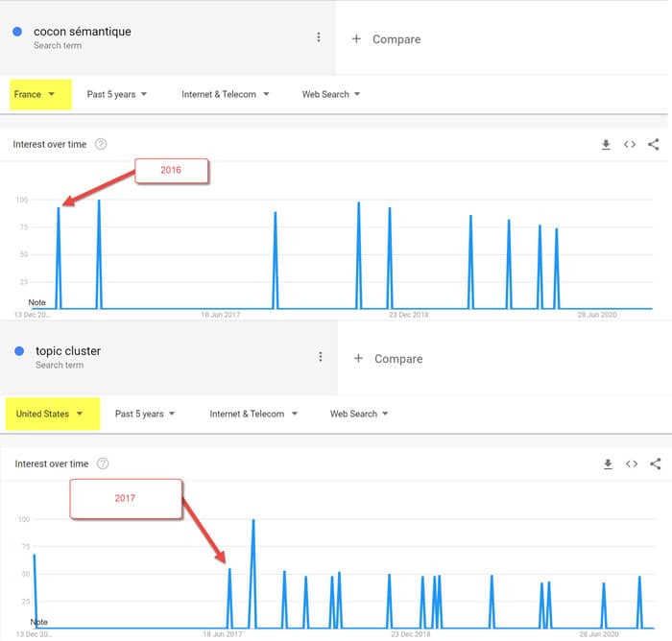Expand the France country dropdown

(x=38, y=94)
